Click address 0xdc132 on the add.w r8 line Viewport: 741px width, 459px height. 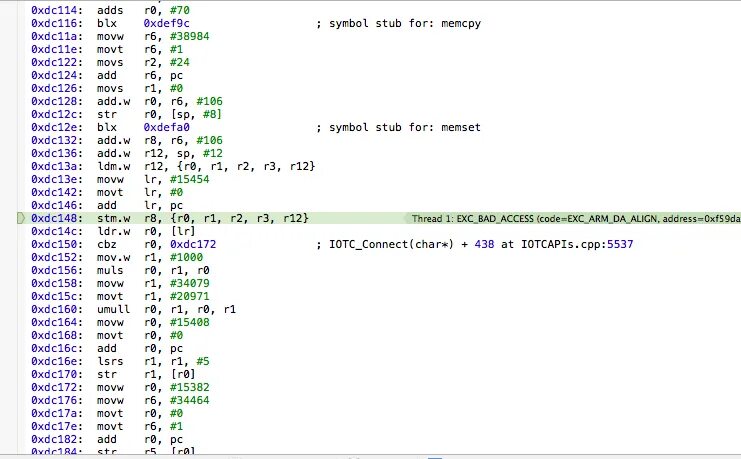pos(57,140)
